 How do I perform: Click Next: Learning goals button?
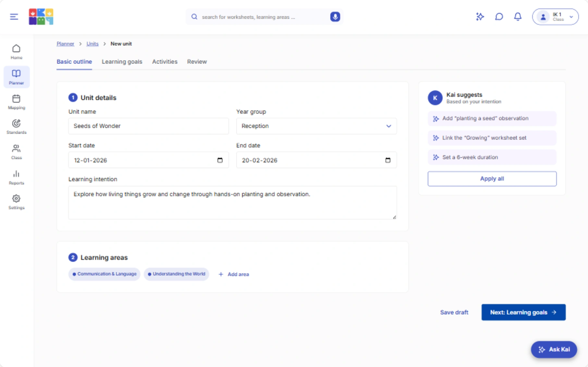[x=523, y=312]
